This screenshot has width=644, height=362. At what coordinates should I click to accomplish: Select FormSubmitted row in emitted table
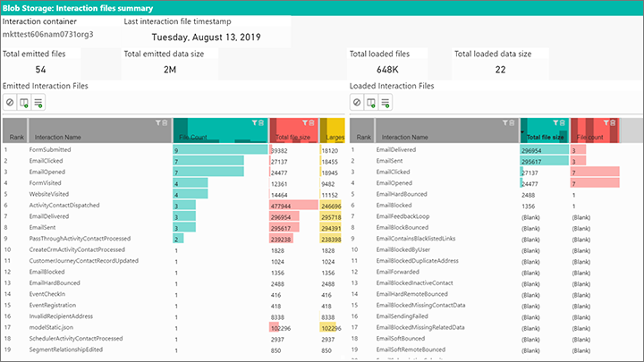(x=174, y=150)
